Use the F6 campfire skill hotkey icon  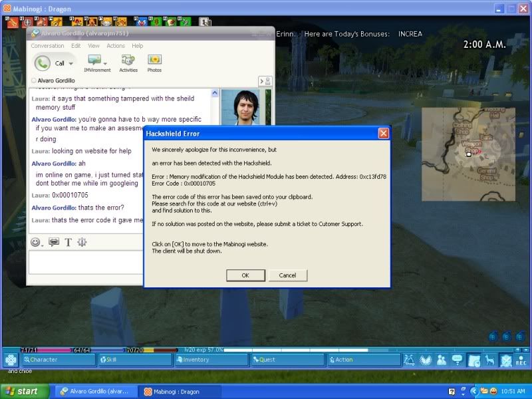pyautogui.click(x=90, y=23)
